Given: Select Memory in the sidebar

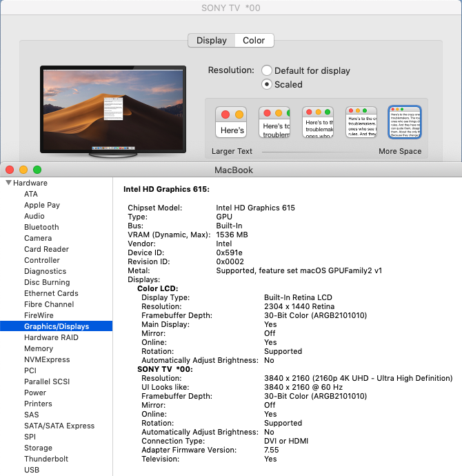Looking at the screenshot, I should [x=39, y=348].
